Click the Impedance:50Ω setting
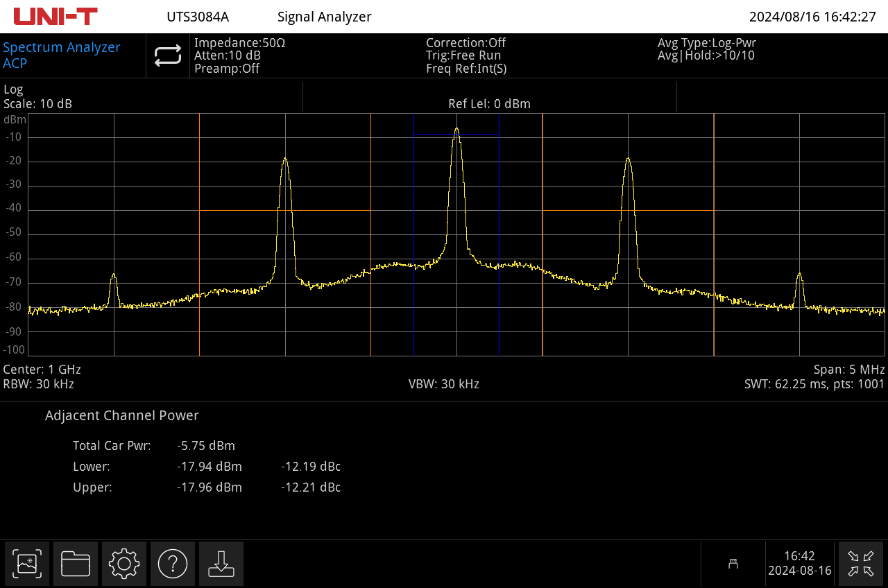 [x=240, y=43]
